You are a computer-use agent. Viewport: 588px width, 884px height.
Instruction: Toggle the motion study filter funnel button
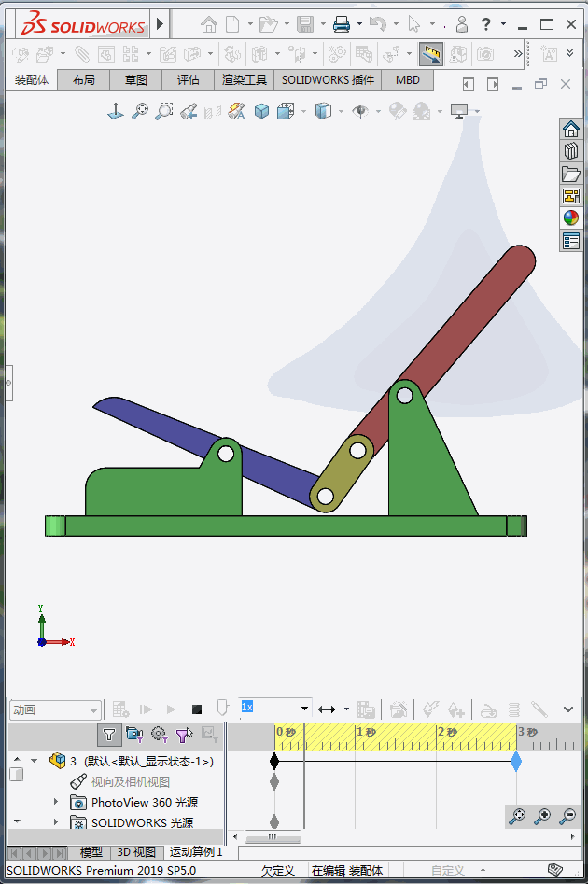[109, 735]
